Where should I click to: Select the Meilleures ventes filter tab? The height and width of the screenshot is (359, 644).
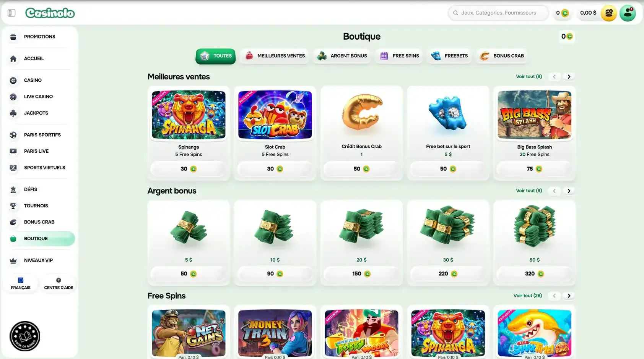(275, 56)
